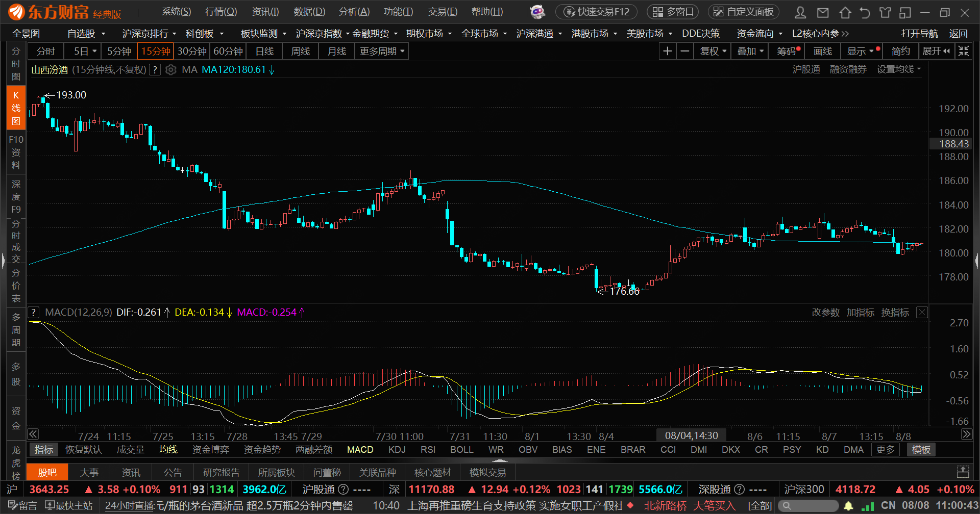Open the 自选股 dropdown menu
980x514 pixels.
click(x=86, y=34)
